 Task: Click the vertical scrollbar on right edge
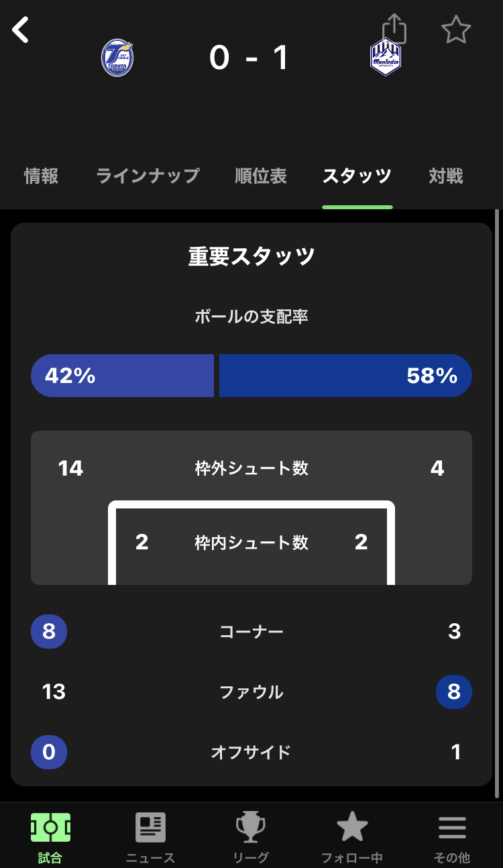[497, 503]
